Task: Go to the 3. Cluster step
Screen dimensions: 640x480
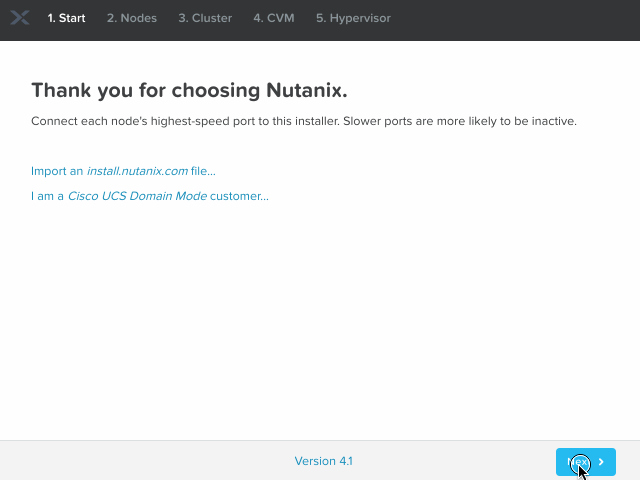Action: point(205,18)
